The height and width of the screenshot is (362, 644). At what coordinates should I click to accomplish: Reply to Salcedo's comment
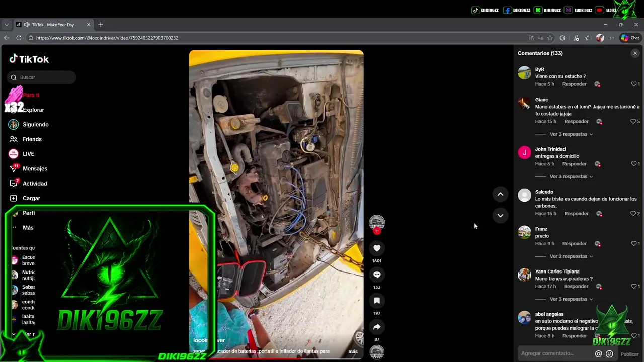(x=576, y=214)
